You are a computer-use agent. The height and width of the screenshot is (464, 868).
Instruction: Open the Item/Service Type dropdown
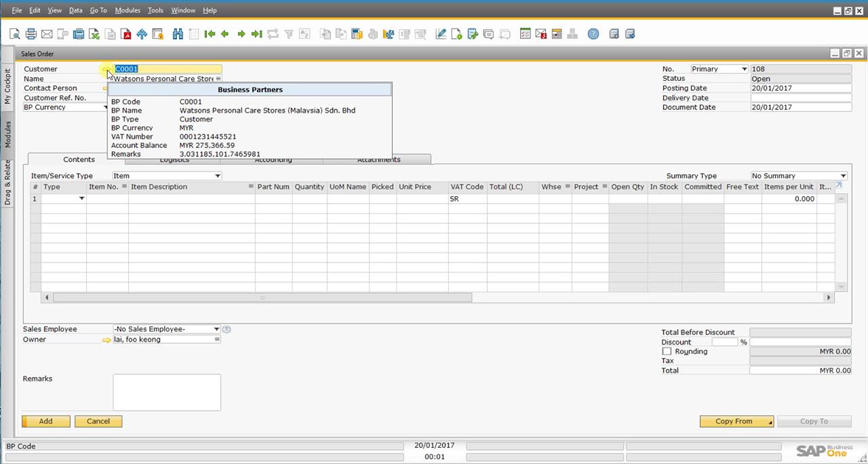(x=217, y=176)
